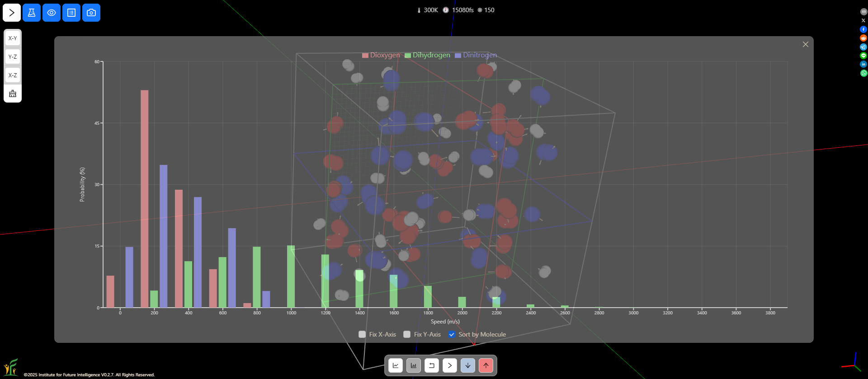Click the play step arrow in bottom toolbar
This screenshot has height=379, width=868.
pyautogui.click(x=450, y=365)
